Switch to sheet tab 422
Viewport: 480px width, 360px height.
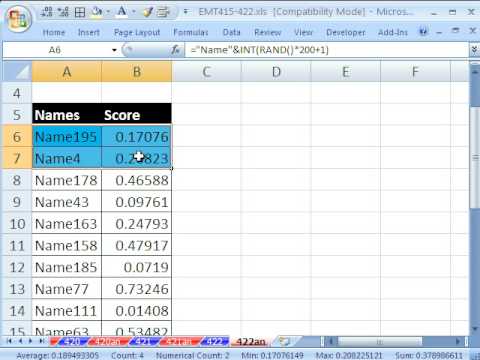point(215,341)
